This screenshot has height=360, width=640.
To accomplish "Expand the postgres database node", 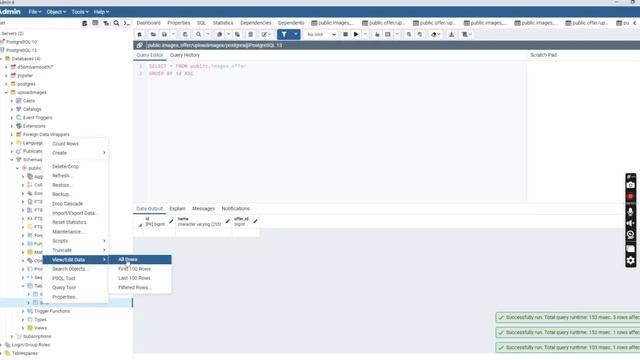I will [6, 84].
